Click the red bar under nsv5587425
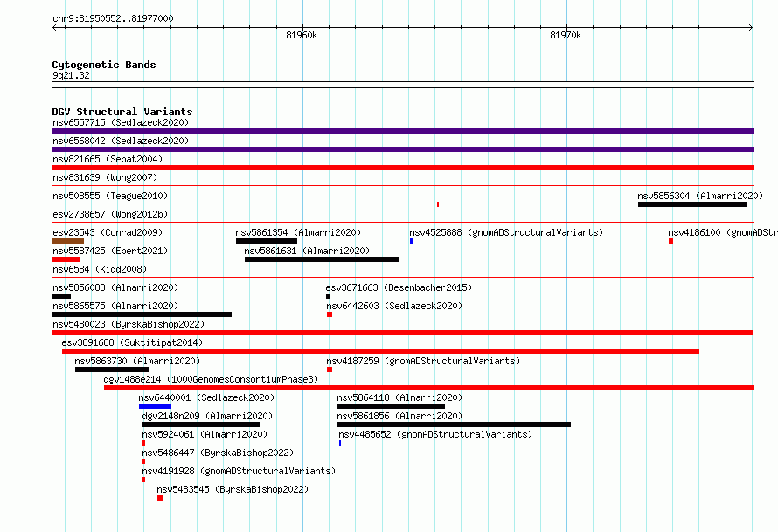This screenshot has width=778, height=532. [66, 259]
